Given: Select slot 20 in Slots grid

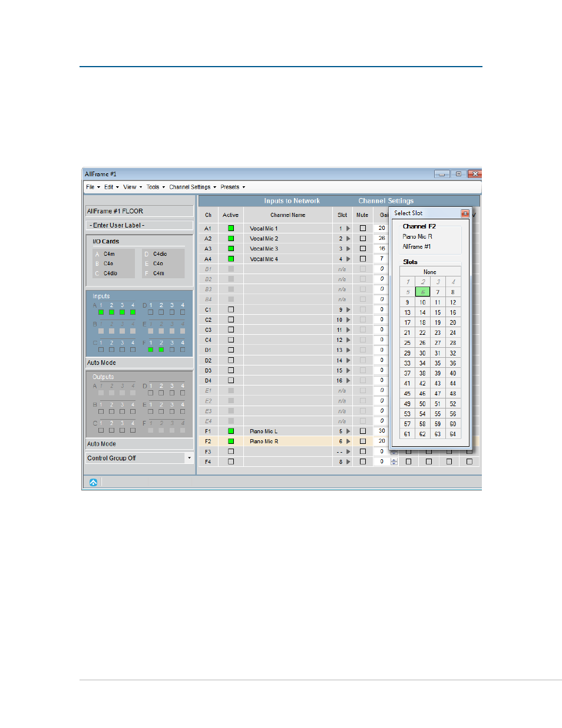Looking at the screenshot, I should [453, 322].
